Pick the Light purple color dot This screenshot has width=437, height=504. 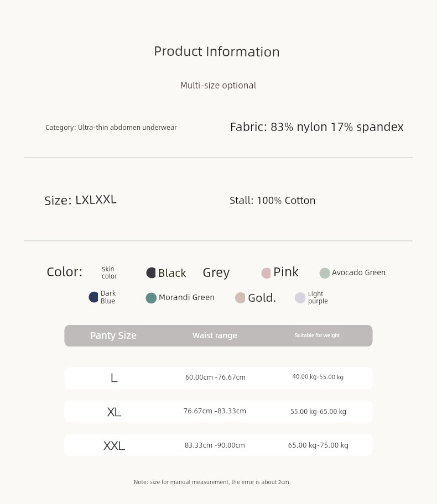[x=300, y=298]
